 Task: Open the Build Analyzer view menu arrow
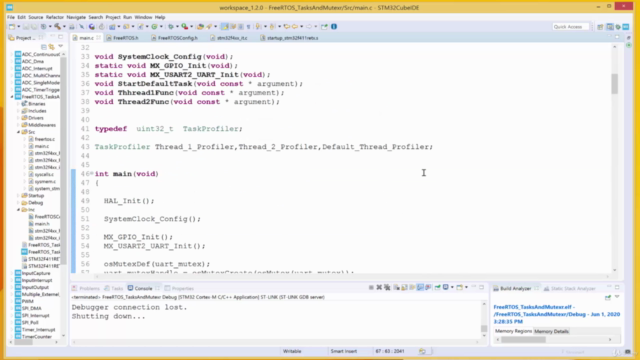(x=617, y=297)
